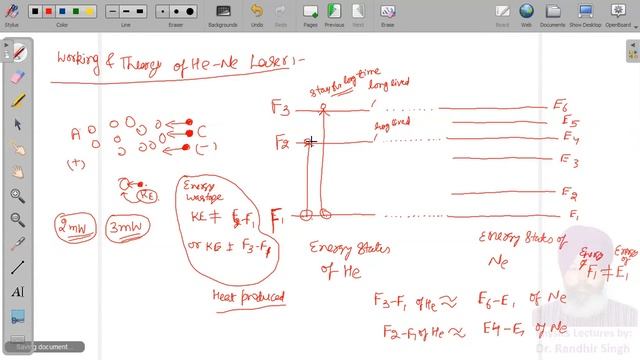This screenshot has height=360, width=640.
Task: Select the Draw lines tool
Action: [x=18, y=268]
